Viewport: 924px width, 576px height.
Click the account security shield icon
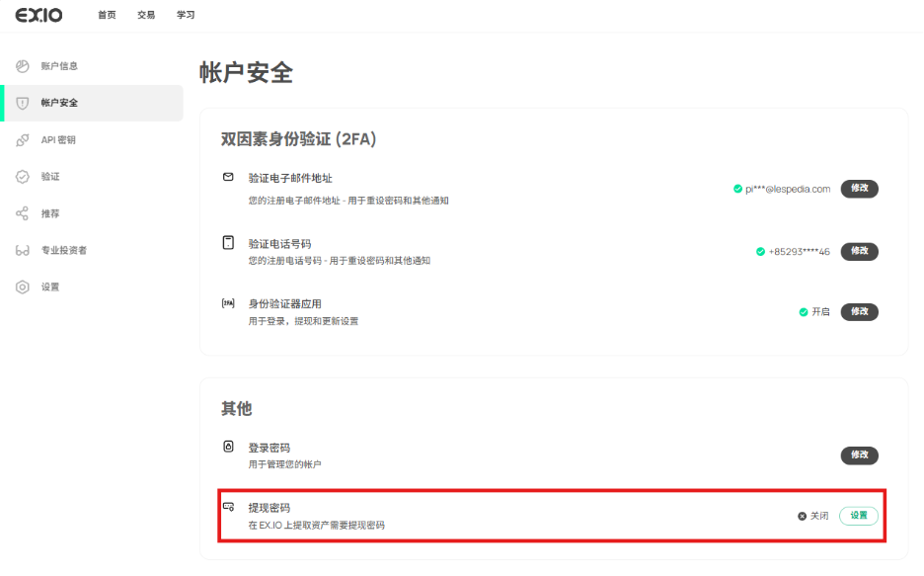(x=22, y=103)
